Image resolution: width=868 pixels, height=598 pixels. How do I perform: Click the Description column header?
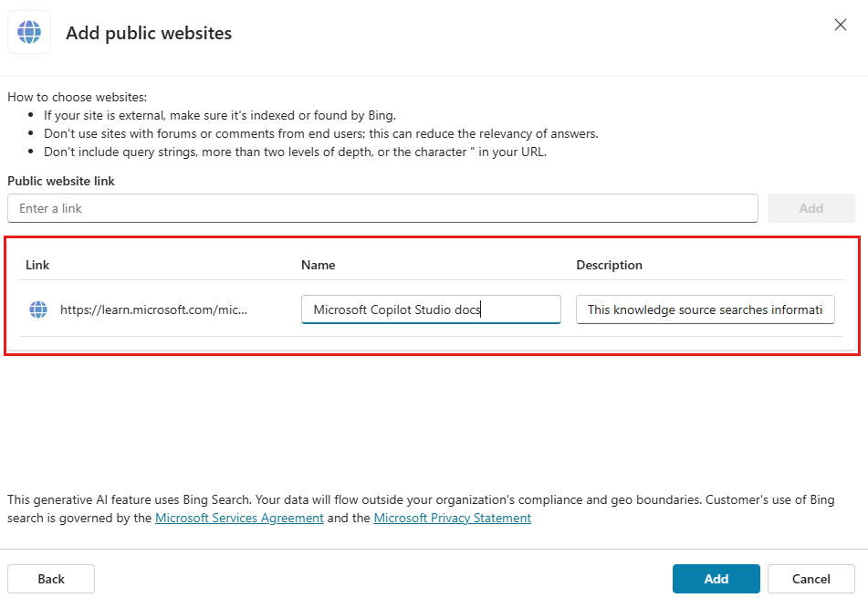point(610,266)
